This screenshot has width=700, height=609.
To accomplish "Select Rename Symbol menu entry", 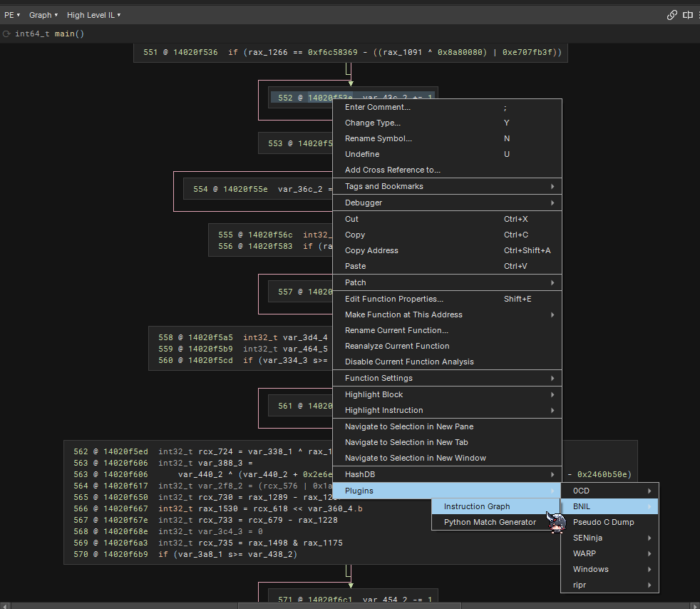I will (x=379, y=138).
